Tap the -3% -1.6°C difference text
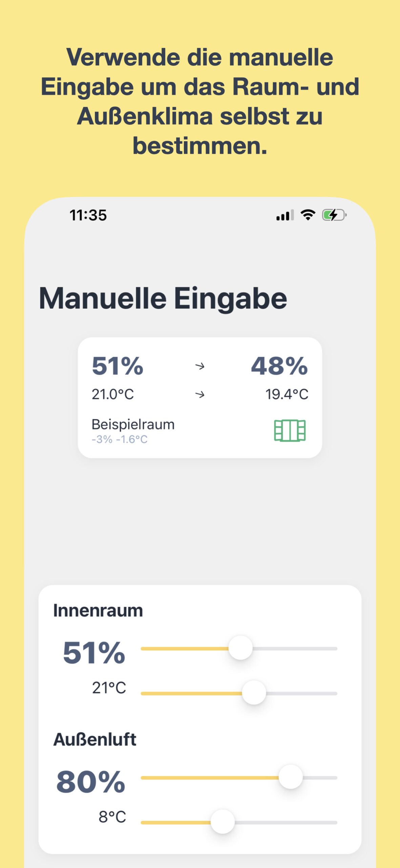The width and height of the screenshot is (400, 868). pyautogui.click(x=120, y=439)
